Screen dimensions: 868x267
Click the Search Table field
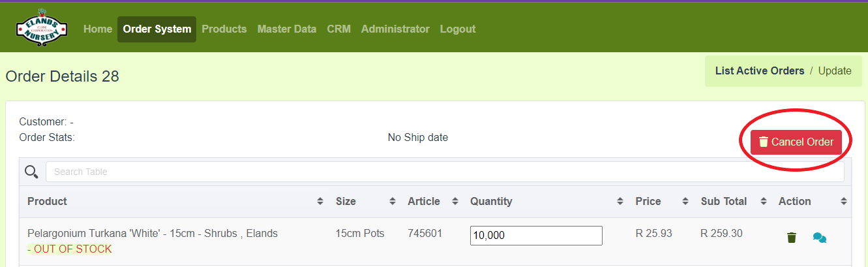(x=445, y=172)
